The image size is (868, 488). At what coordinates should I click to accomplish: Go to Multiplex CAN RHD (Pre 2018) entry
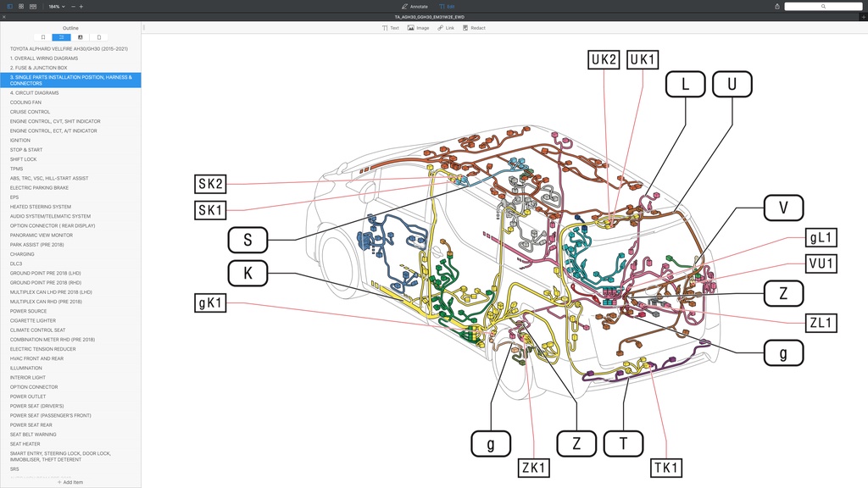(46, 302)
